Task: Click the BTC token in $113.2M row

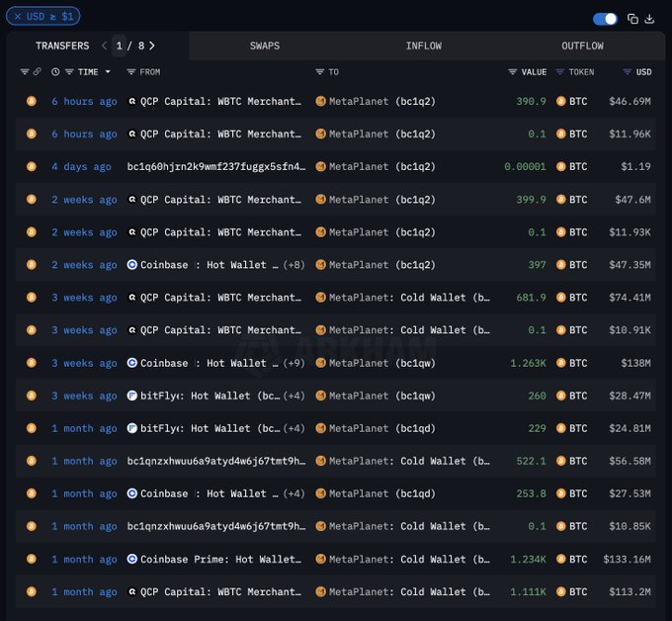Action: 578,592
